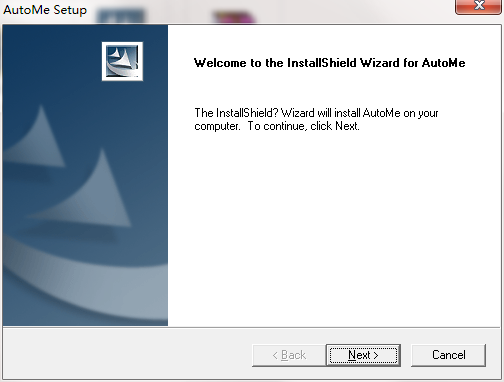
Task: Click the word AutoMe in the heading
Action: [443, 63]
